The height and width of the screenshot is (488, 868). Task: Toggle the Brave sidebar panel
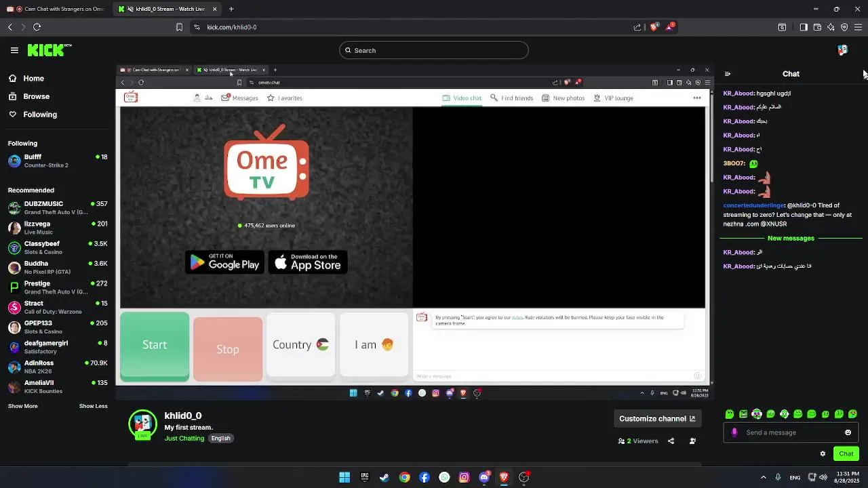[x=804, y=27]
